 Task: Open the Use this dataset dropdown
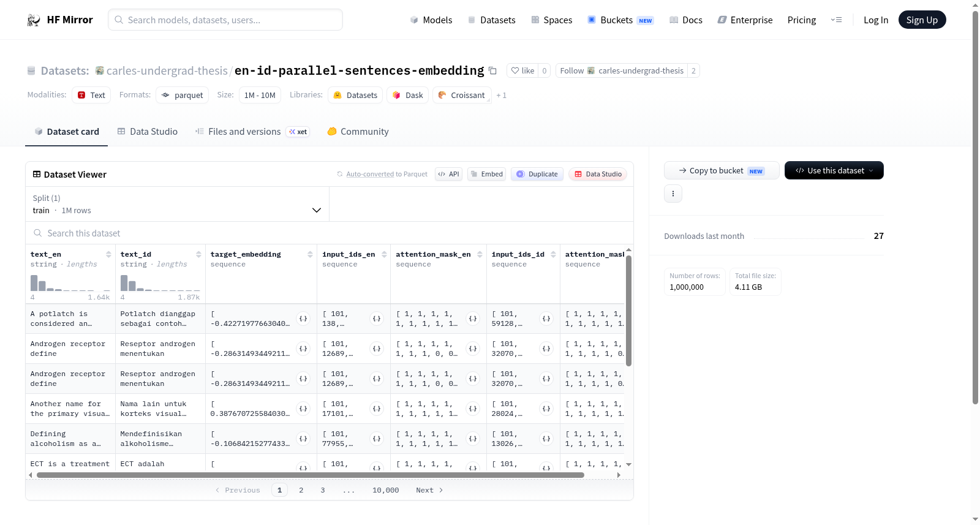click(x=834, y=170)
